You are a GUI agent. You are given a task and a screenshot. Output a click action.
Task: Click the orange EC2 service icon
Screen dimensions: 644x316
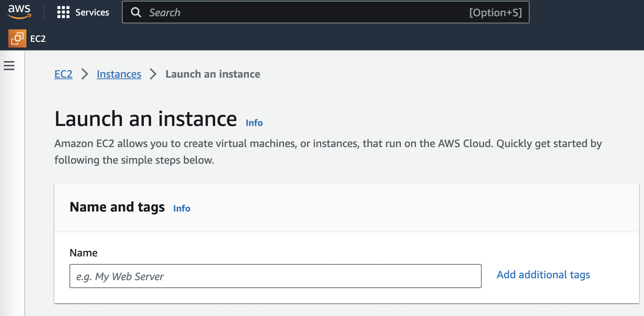pos(17,38)
